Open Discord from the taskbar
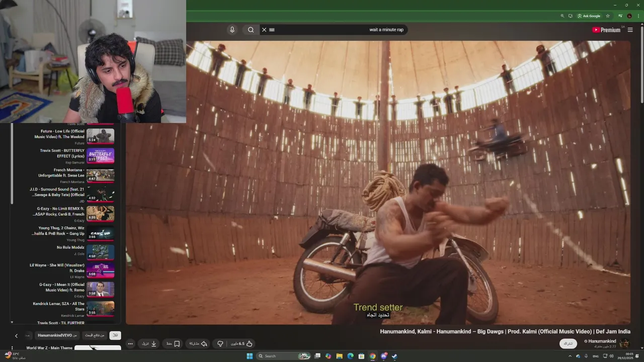The image size is (644, 362). pos(383,356)
